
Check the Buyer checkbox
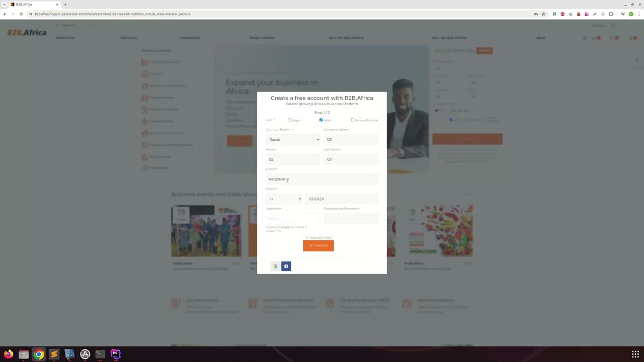[289, 120]
